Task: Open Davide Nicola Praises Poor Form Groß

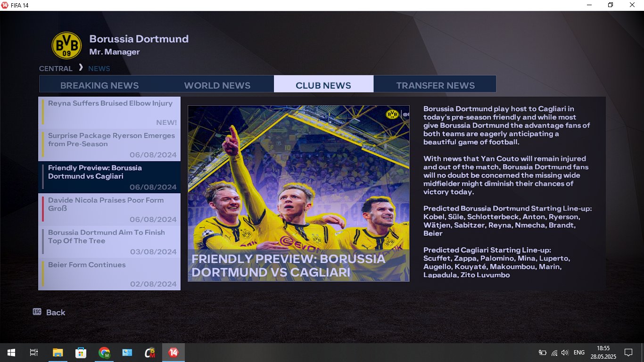Action: click(x=109, y=209)
